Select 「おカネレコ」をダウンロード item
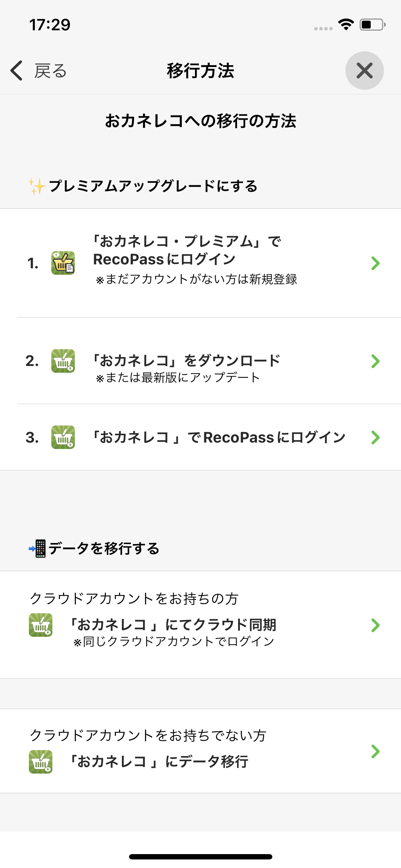This screenshot has height=868, width=401. tap(186, 361)
